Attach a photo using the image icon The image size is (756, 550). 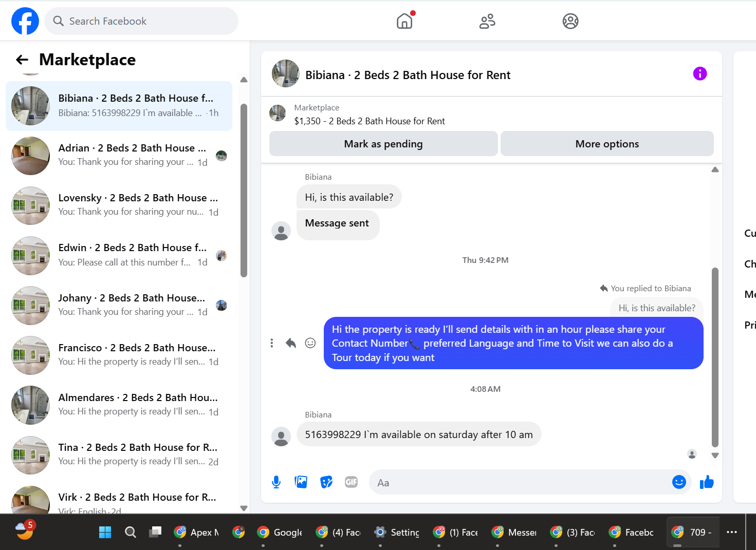pos(301,482)
